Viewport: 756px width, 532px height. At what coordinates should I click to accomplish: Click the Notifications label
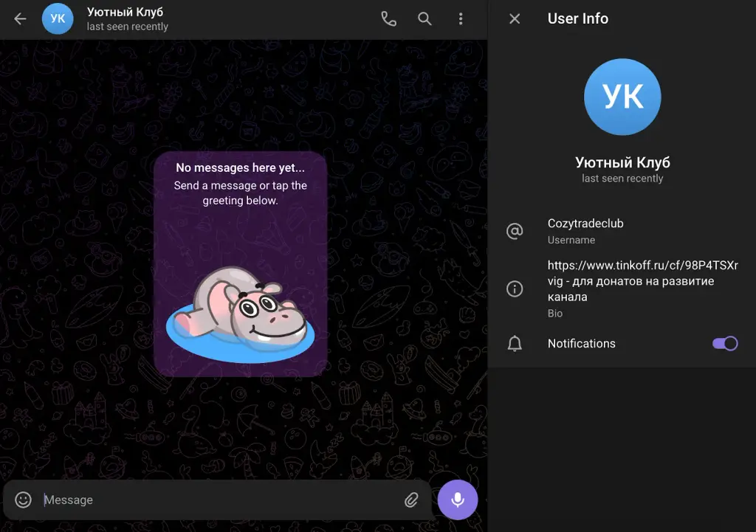[582, 344]
